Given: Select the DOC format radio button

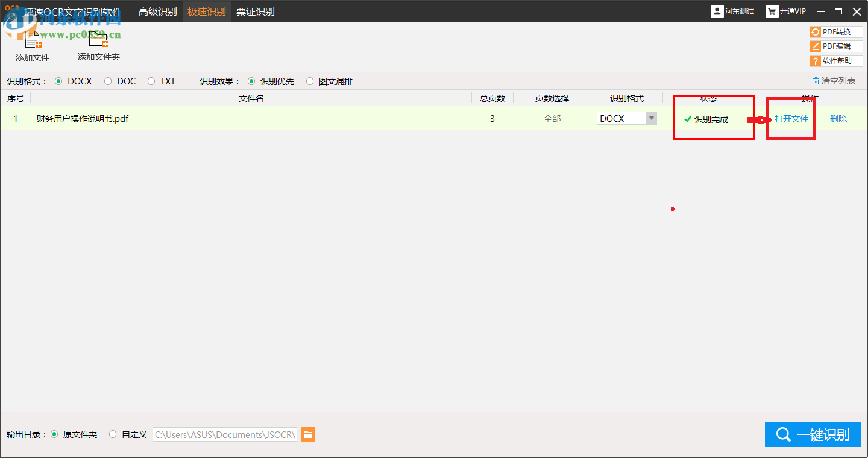Looking at the screenshot, I should coord(108,81).
